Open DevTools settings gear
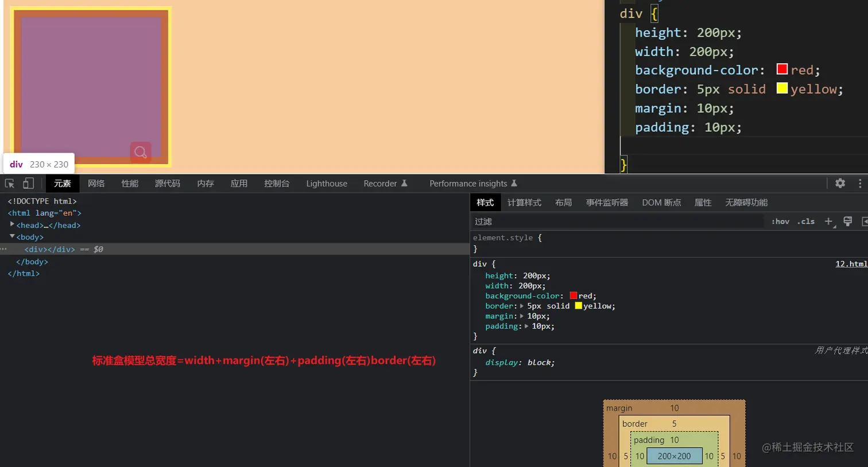 (840, 183)
